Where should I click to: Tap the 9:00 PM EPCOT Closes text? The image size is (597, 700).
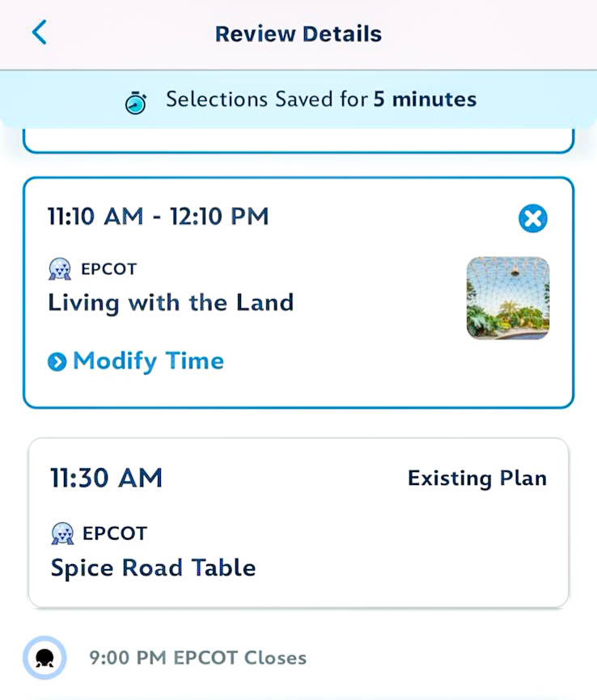pos(197,657)
